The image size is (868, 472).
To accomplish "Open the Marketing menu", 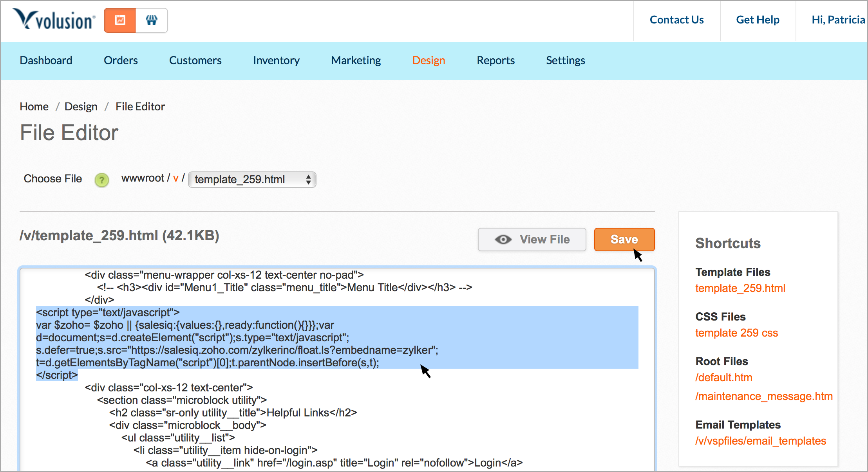I will pyautogui.click(x=356, y=61).
